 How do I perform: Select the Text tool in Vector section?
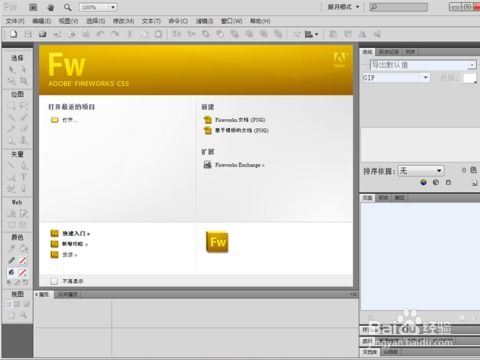23,177
